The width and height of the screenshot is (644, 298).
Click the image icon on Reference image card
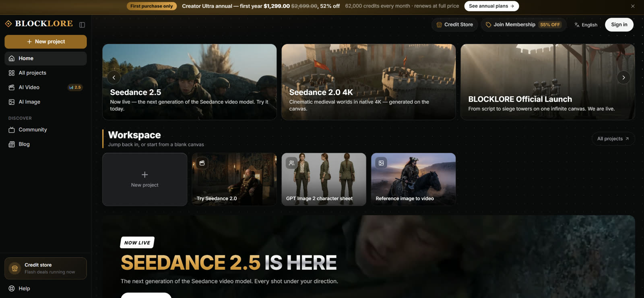[381, 163]
